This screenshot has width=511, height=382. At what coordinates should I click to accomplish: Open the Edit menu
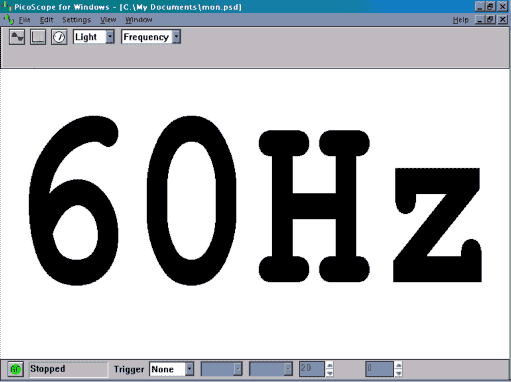click(46, 20)
